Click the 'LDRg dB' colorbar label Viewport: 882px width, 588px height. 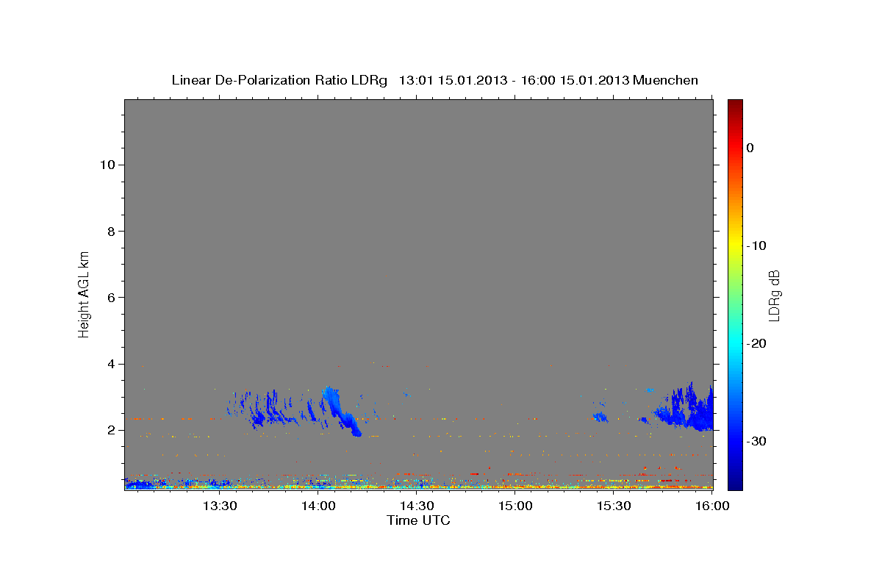coord(774,295)
